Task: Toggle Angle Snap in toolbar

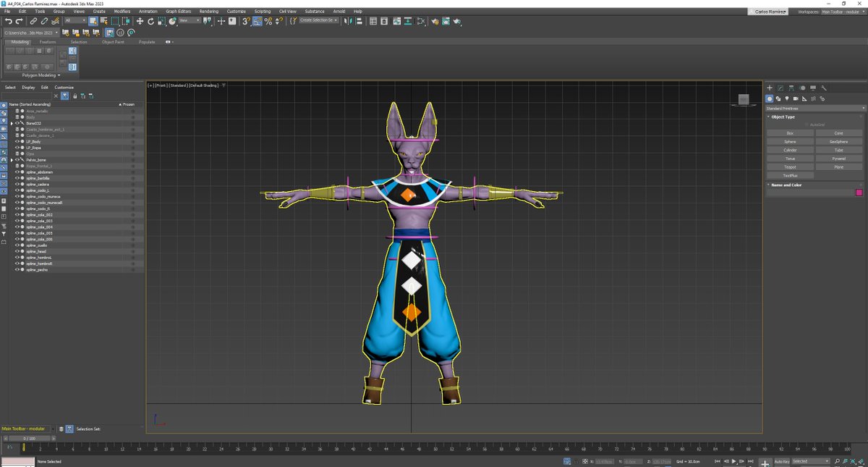Action: 258,22
